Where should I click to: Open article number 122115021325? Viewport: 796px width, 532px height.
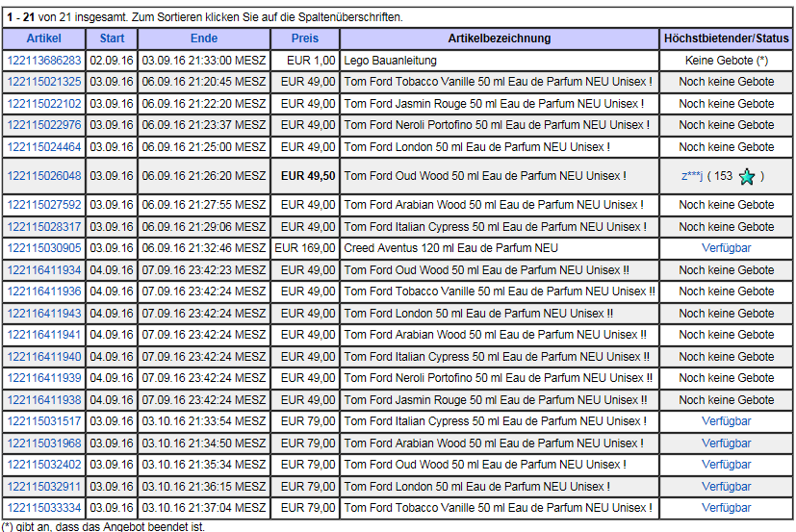[43, 82]
